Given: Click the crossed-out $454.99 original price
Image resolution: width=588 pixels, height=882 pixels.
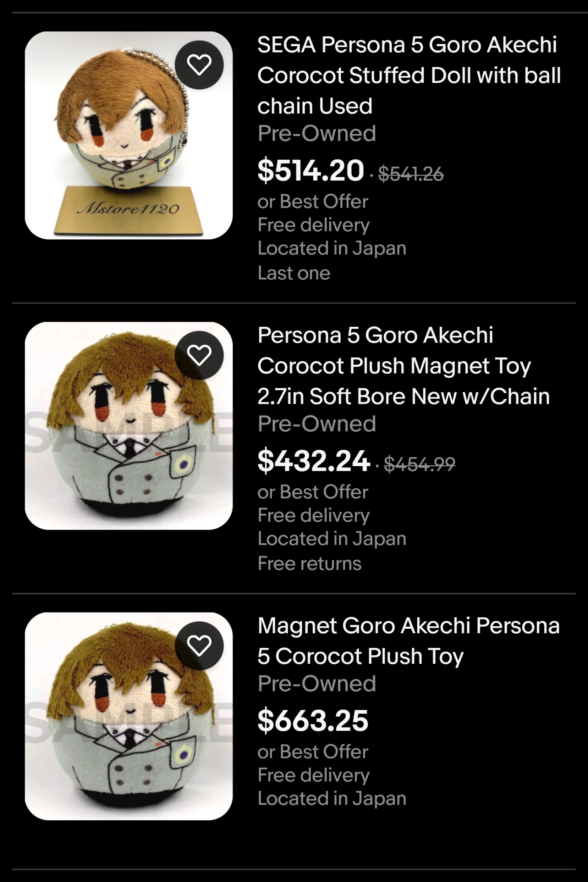Looking at the screenshot, I should (x=419, y=464).
